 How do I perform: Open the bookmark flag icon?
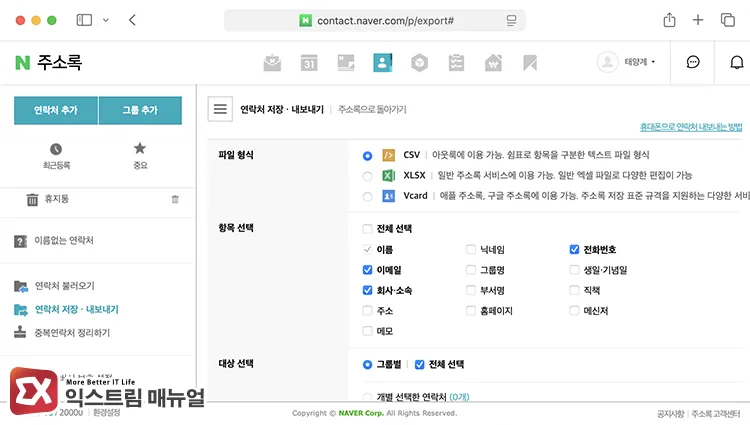(x=530, y=63)
